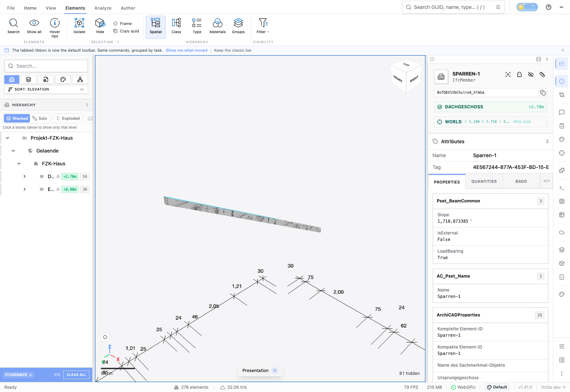Click the Search tool in the ribbon
Viewport: 570px width, 392px height.
(14, 26)
